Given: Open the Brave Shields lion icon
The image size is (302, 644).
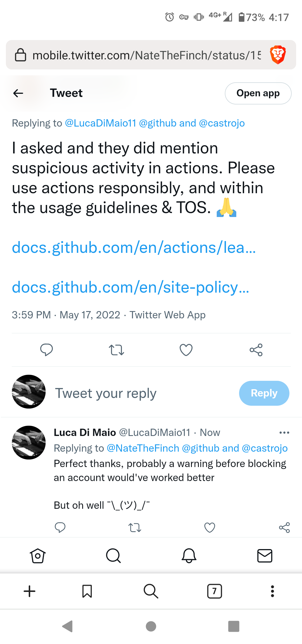Looking at the screenshot, I should (278, 55).
